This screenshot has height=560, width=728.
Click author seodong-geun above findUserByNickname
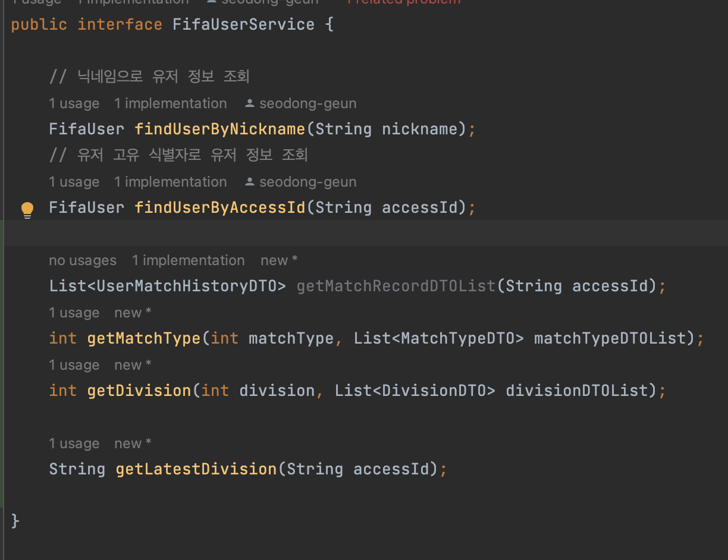click(x=301, y=103)
